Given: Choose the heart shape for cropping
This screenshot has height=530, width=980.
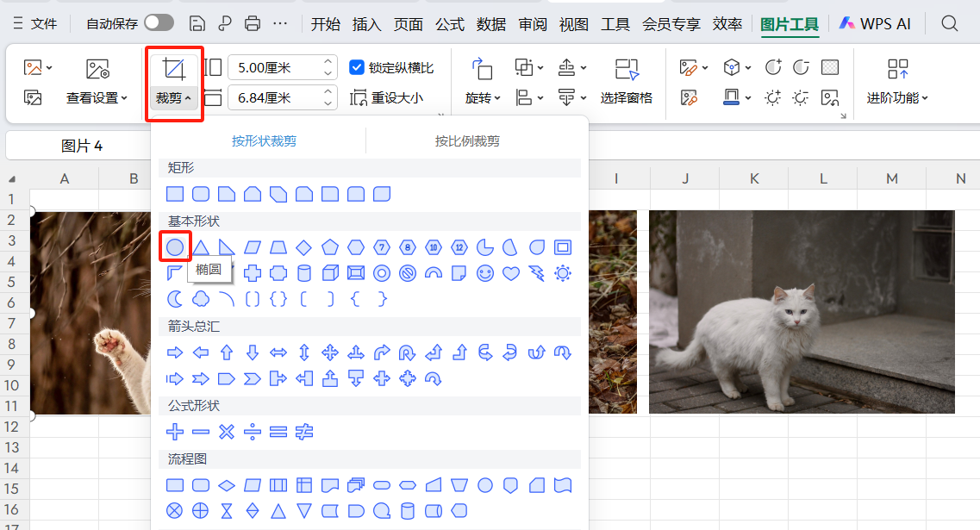Looking at the screenshot, I should coord(511,273).
